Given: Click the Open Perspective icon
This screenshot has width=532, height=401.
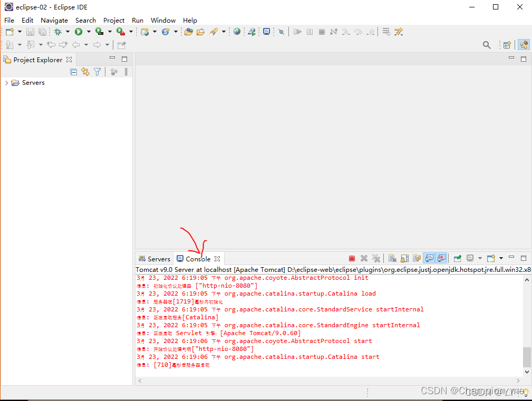Looking at the screenshot, I should pos(507,45).
